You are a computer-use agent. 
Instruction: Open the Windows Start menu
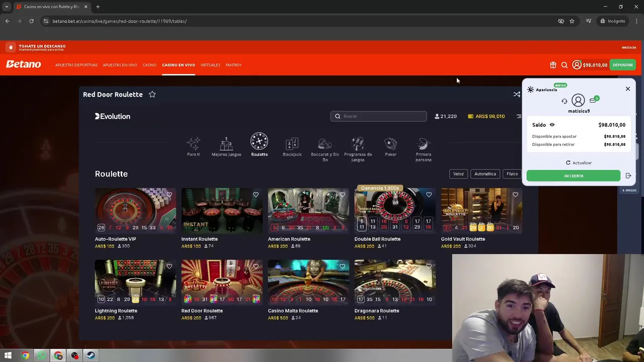tap(8, 355)
